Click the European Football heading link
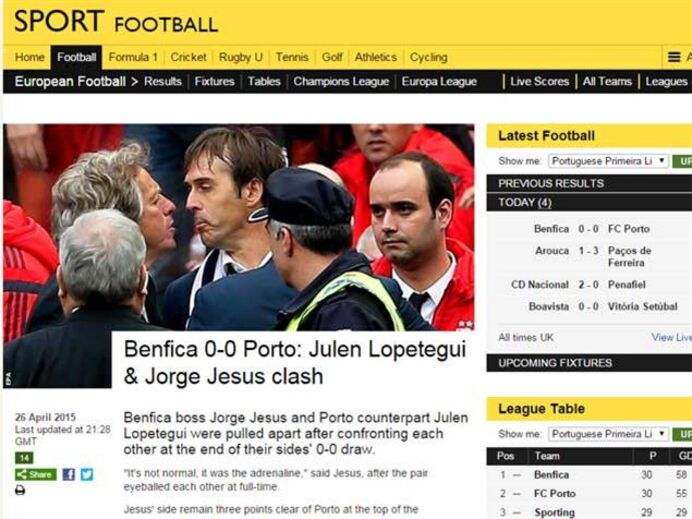Image resolution: width=692 pixels, height=519 pixels. coord(70,82)
